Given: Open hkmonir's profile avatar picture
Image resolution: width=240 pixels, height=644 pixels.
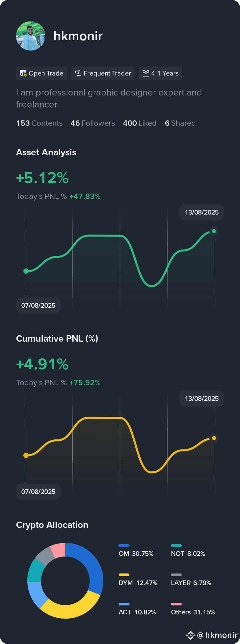Looking at the screenshot, I should click(31, 36).
